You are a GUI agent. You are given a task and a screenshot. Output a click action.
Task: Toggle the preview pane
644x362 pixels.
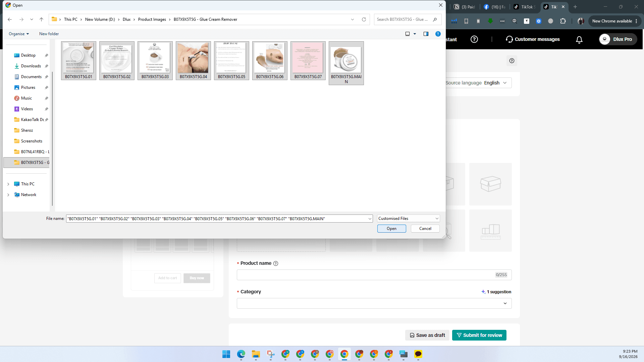tap(426, 34)
